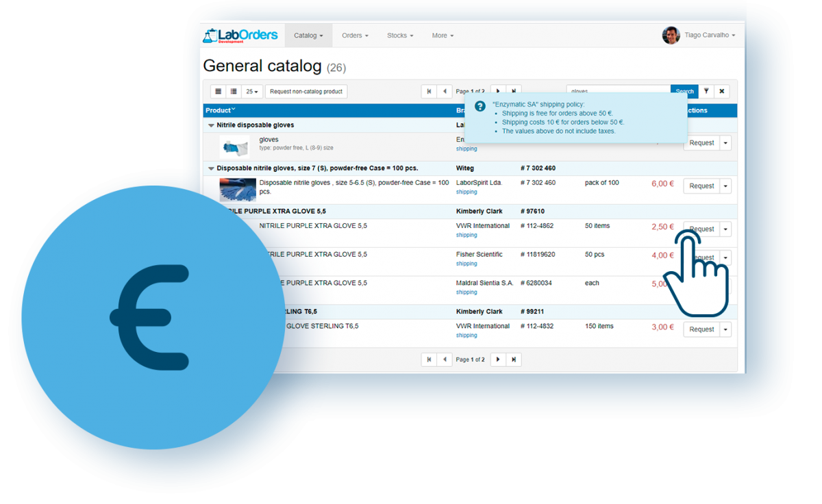Collapse the Nitrile disposable gloves group
This screenshot has width=822, height=504.
tap(211, 125)
